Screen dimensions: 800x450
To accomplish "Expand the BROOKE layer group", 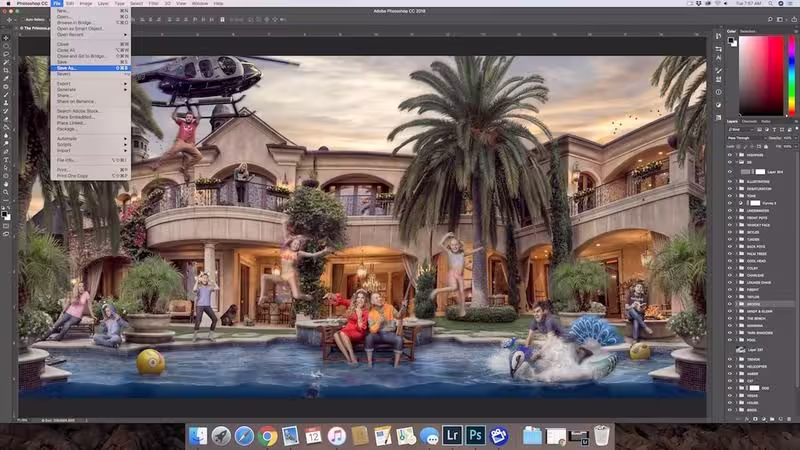I will point(736,304).
